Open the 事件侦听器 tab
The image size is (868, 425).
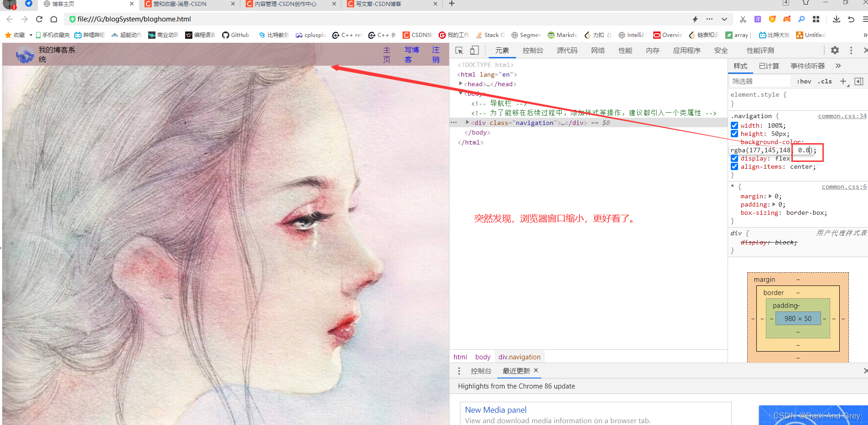(808, 66)
